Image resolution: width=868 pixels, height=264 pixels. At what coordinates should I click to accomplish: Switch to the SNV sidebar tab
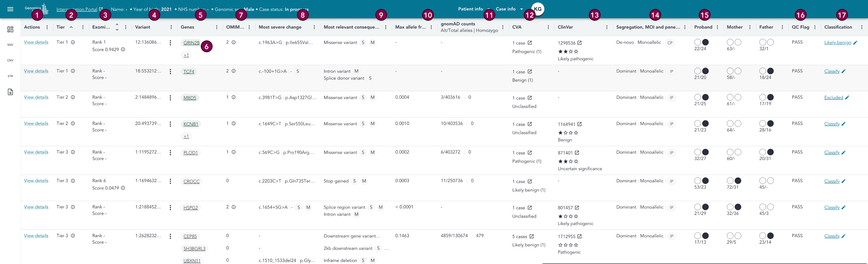[10, 45]
